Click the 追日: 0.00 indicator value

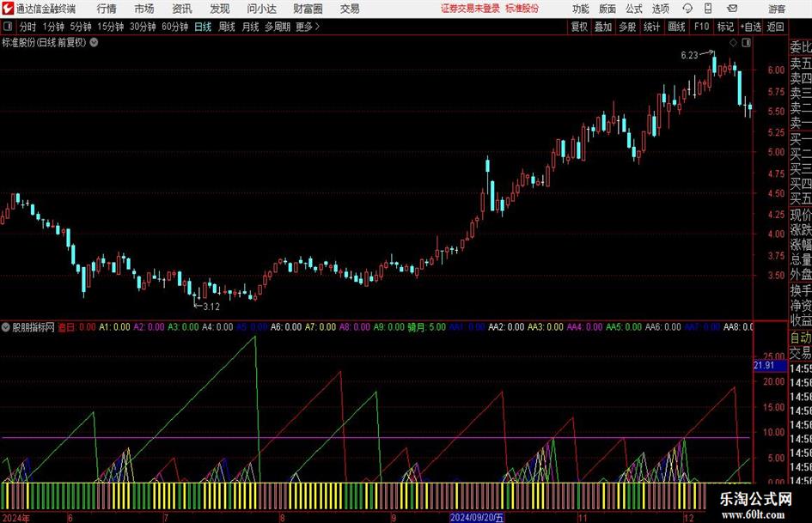tap(76, 327)
